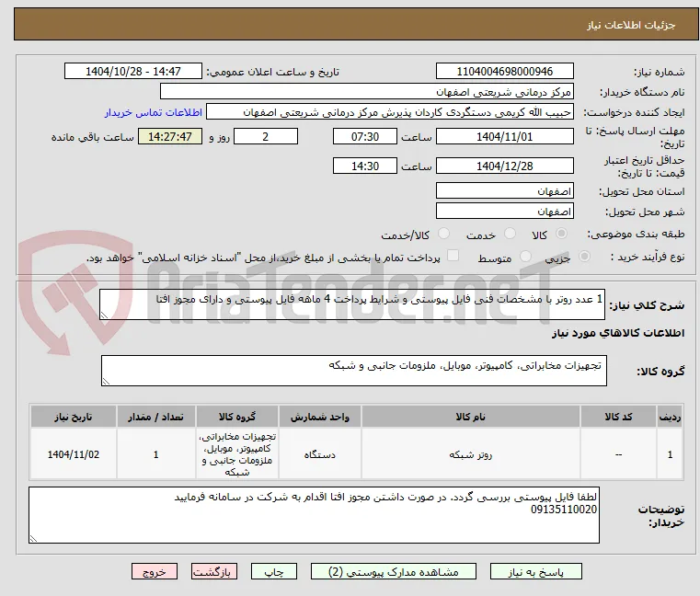Viewport: 700px width, 596px height.
Task: Click the resize grip of description box
Action: pyautogui.click(x=105, y=315)
